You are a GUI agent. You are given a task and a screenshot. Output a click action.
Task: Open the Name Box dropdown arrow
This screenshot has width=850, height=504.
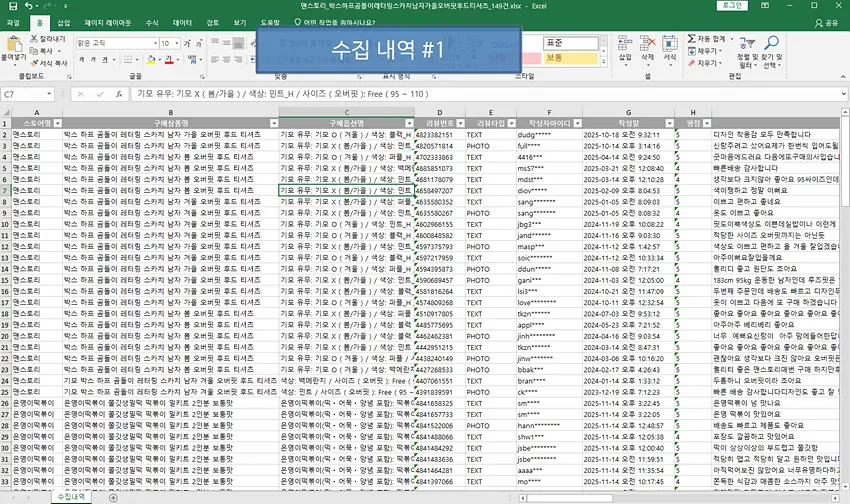(x=49, y=94)
